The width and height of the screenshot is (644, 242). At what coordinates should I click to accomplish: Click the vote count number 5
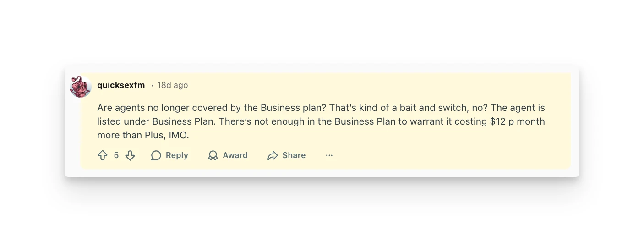(116, 155)
